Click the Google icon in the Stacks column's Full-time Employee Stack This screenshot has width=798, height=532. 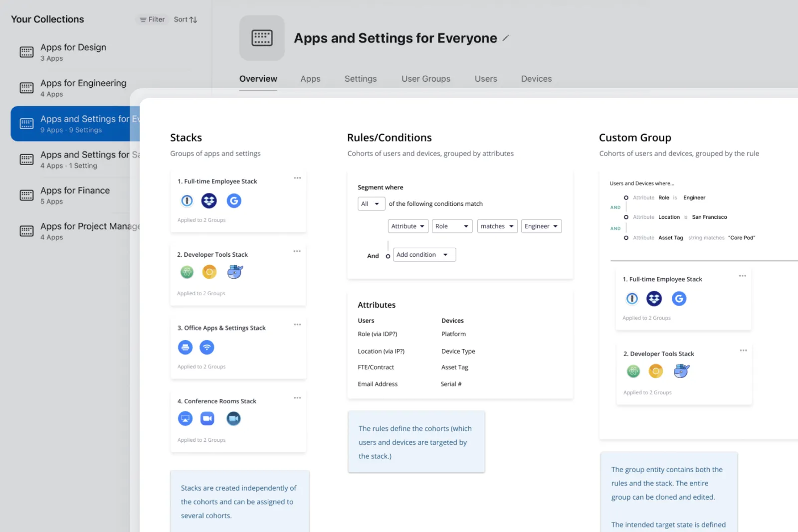pos(234,200)
